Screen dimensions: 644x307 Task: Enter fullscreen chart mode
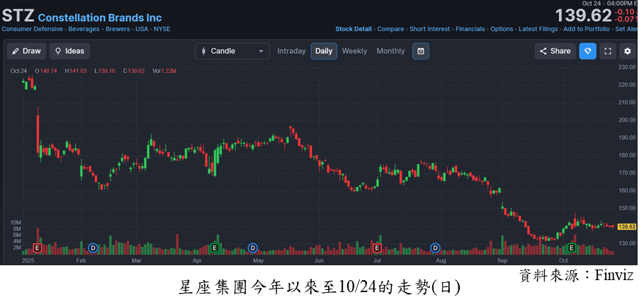point(607,51)
